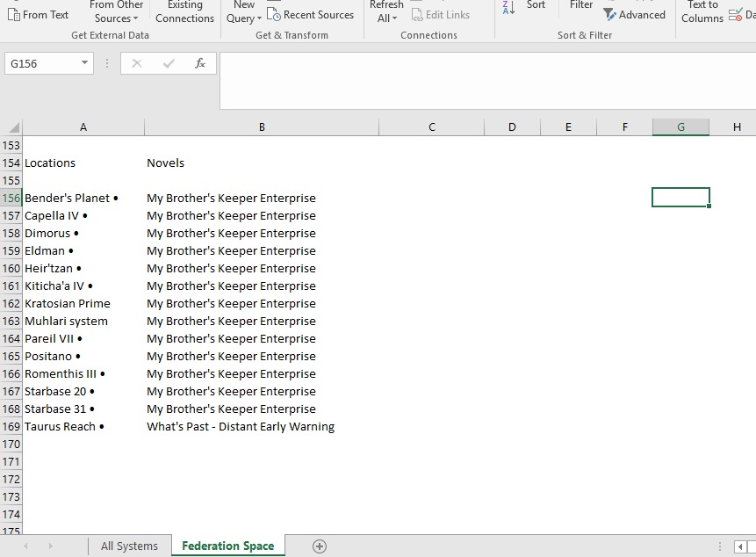Select the Starbase 20 cell
Image resolution: width=756 pixels, height=557 pixels.
coord(83,392)
